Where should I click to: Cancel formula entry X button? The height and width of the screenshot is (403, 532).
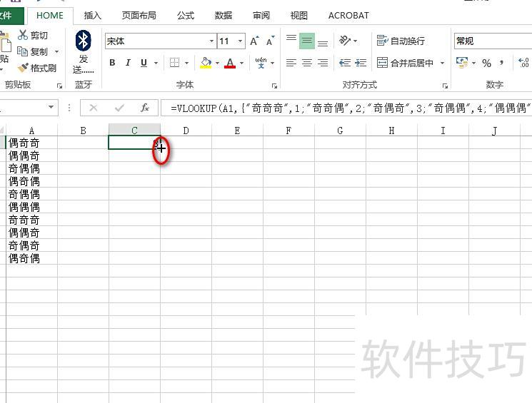[94, 108]
